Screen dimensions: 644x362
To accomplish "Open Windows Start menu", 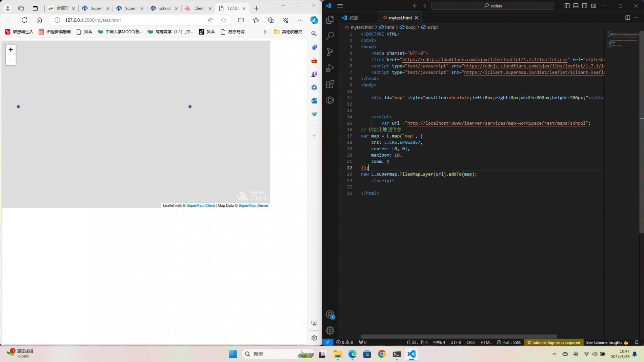I will coord(233,354).
